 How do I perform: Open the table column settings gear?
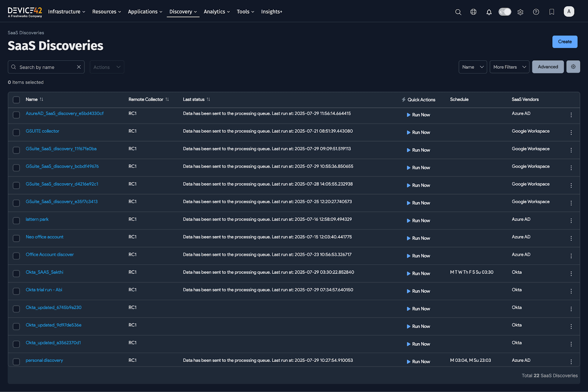coord(573,67)
